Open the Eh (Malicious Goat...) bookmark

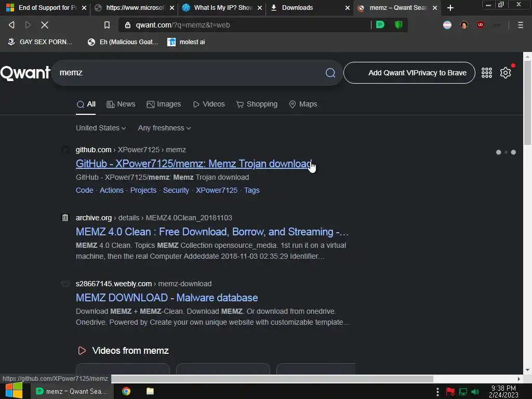tap(123, 42)
